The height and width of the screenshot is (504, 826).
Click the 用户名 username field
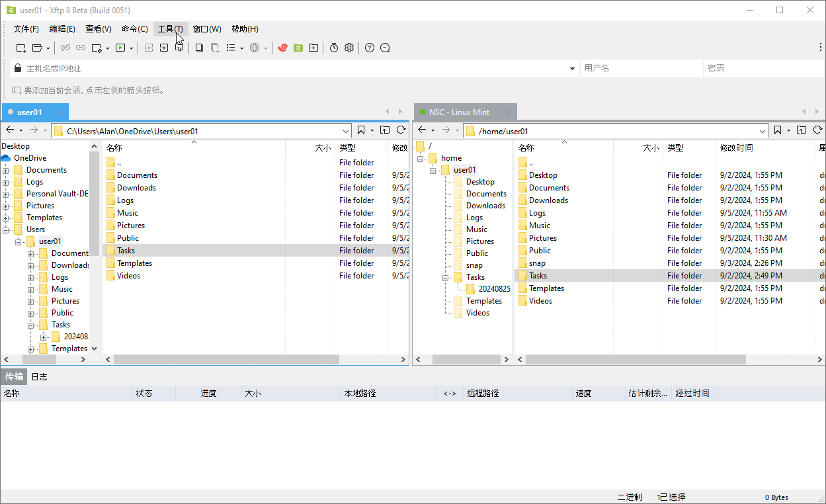coord(641,68)
